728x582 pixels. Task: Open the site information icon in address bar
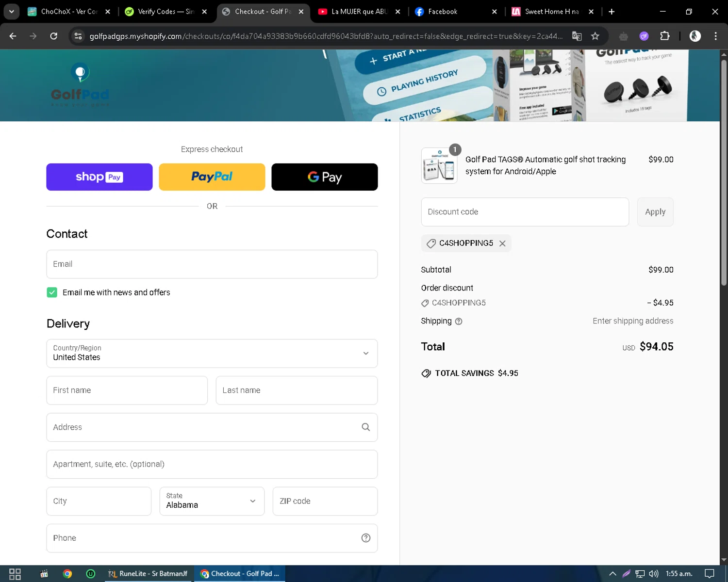click(78, 36)
